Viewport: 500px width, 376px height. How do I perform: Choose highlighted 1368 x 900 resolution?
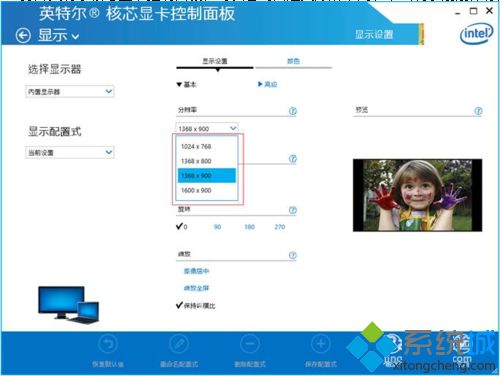[207, 176]
